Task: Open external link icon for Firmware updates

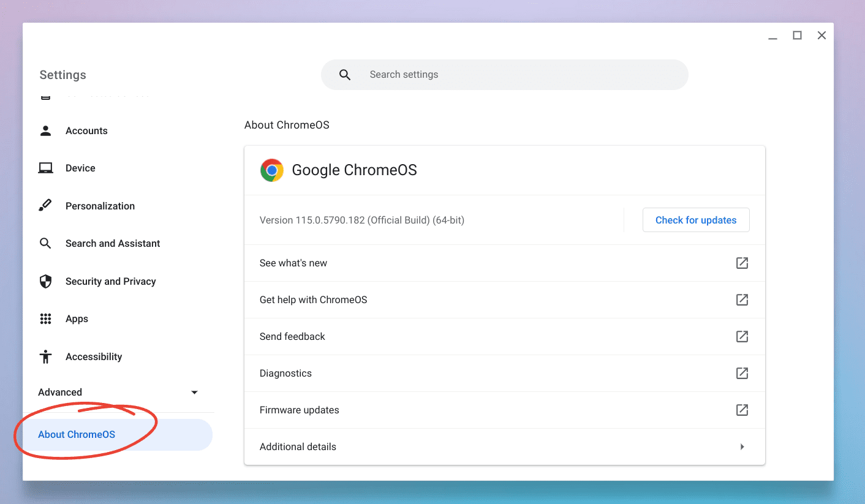Action: [742, 410]
